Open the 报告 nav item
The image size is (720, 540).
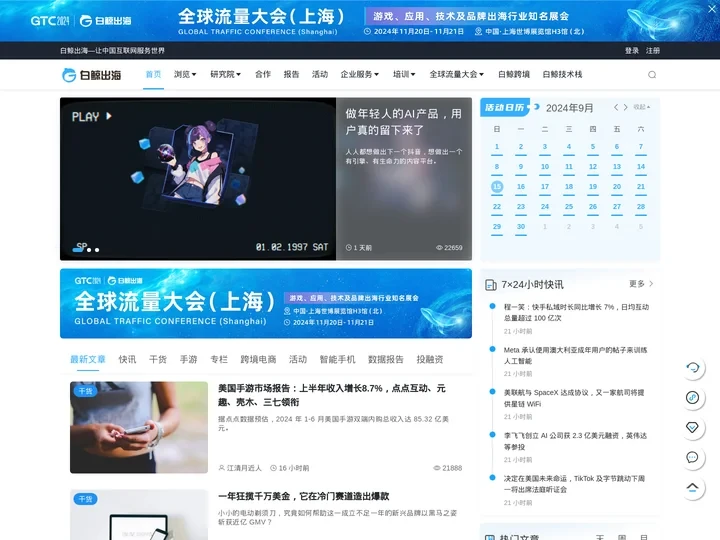coord(291,74)
